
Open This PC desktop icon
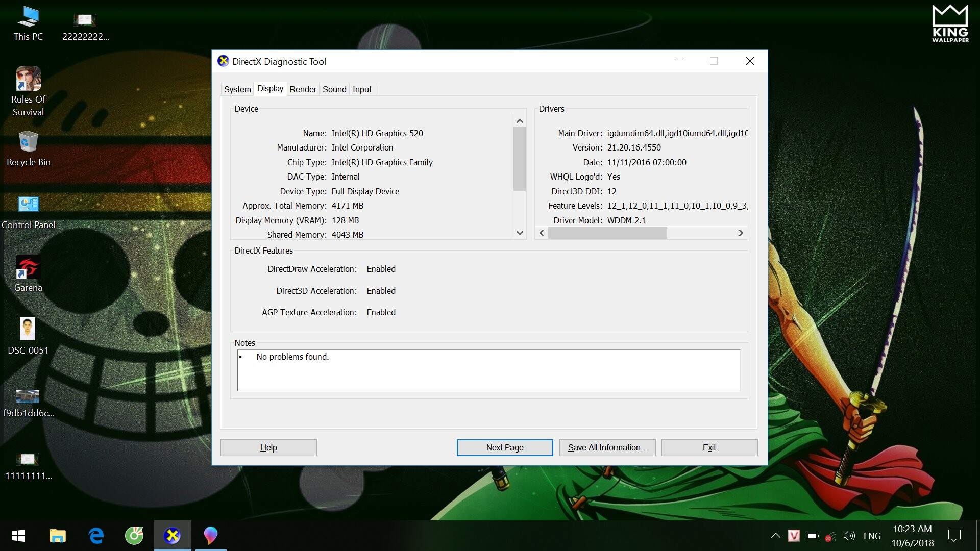[x=28, y=17]
